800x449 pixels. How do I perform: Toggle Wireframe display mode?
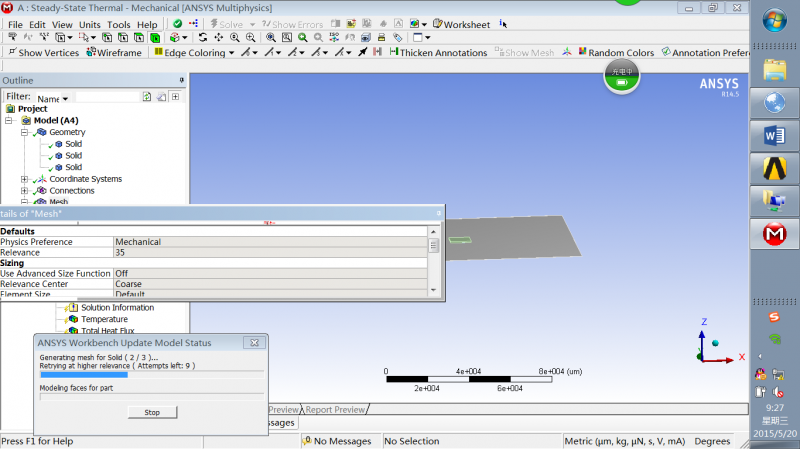pyautogui.click(x=114, y=53)
